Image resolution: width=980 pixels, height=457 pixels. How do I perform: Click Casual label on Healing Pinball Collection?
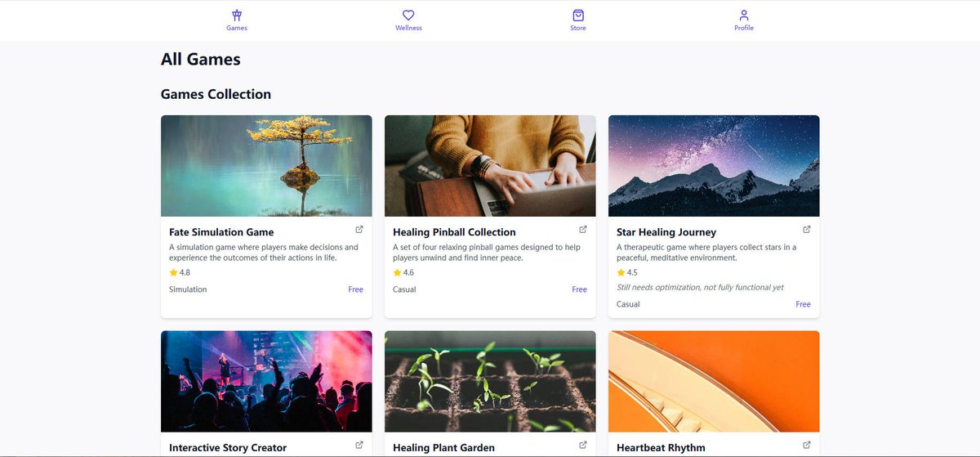click(x=404, y=289)
